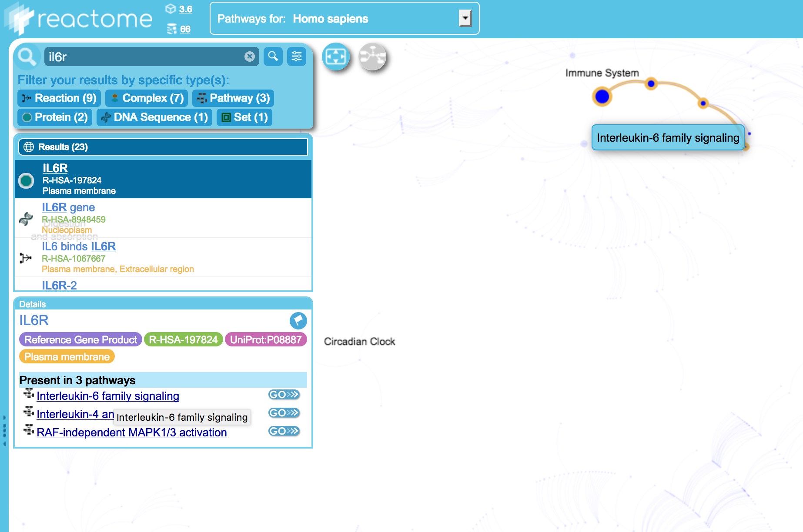This screenshot has height=532, width=803.
Task: Click the magnifier search button
Action: click(273, 57)
